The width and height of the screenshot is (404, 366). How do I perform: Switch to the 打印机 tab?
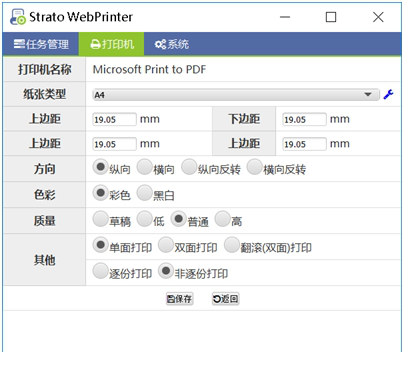pos(111,44)
